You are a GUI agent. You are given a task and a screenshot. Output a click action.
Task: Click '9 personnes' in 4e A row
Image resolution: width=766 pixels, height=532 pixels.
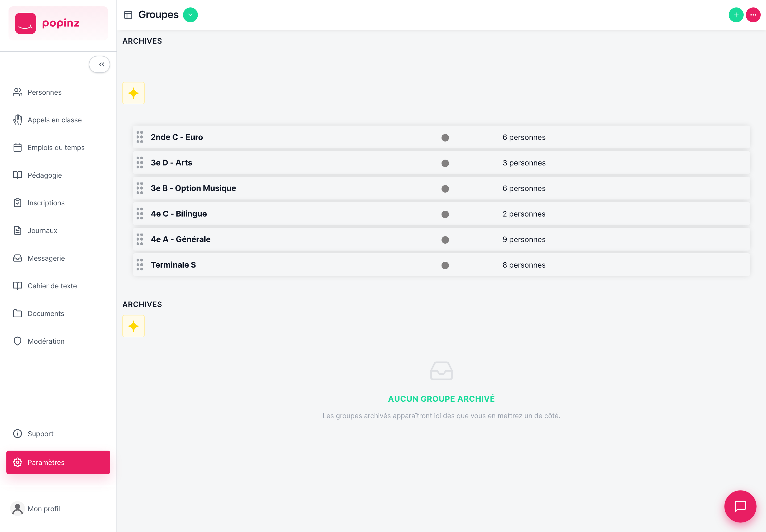pyautogui.click(x=524, y=239)
